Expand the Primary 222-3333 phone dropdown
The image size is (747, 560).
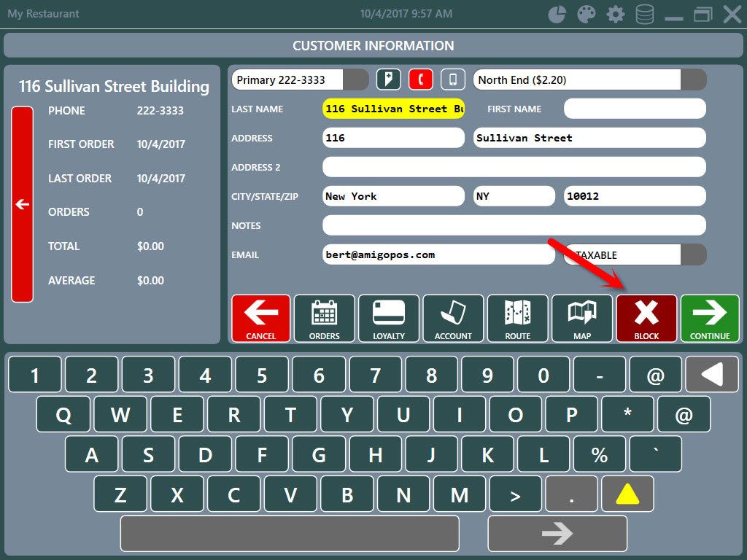356,79
